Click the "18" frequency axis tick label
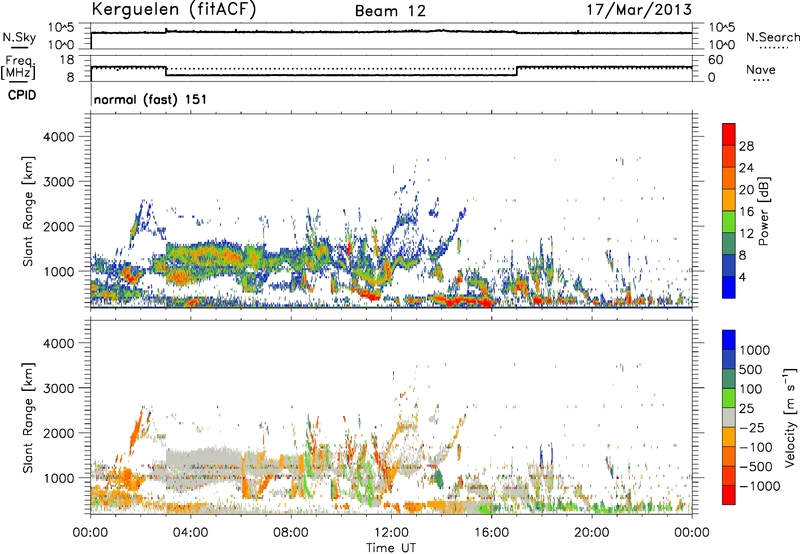800x554 pixels. 67,60
